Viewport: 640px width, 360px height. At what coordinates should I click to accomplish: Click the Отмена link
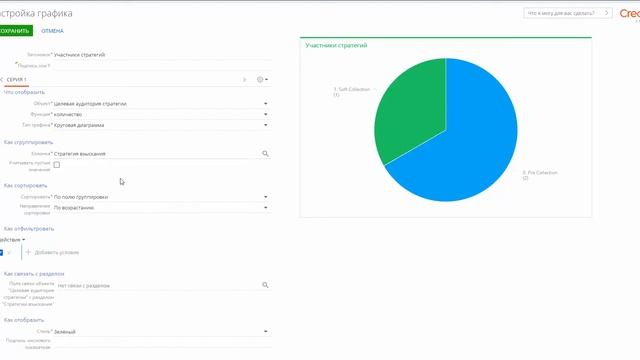[x=52, y=31]
